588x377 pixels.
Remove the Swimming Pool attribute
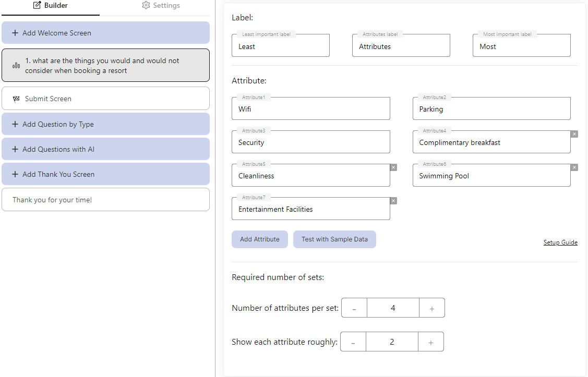click(574, 167)
